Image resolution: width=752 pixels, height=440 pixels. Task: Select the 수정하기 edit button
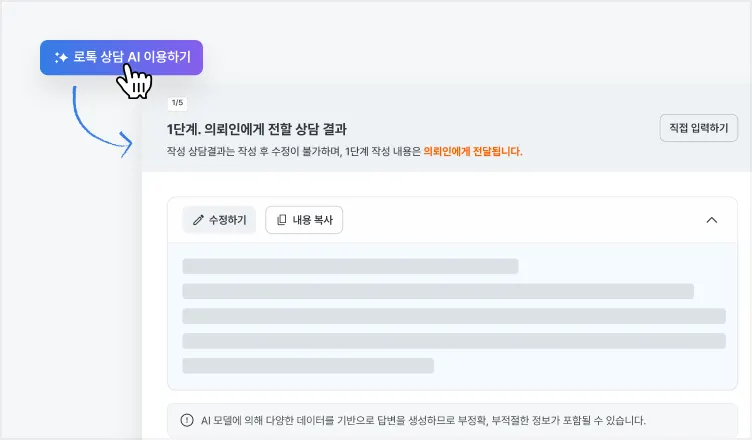219,220
